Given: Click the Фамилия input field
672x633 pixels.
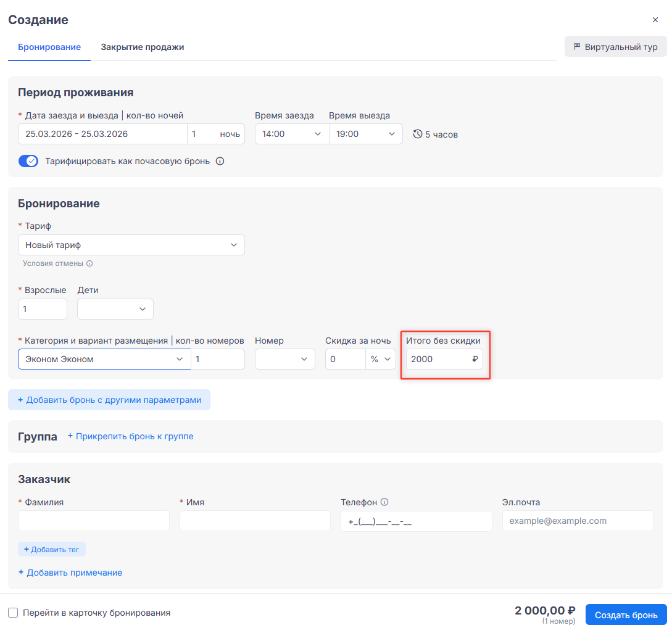Looking at the screenshot, I should click(x=94, y=521).
